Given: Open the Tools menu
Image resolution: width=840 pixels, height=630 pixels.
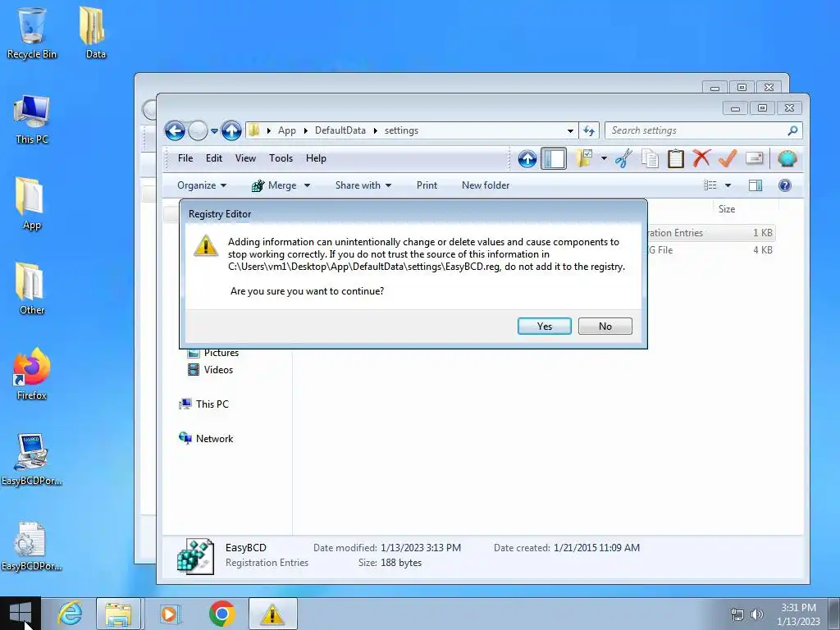Looking at the screenshot, I should click(x=281, y=158).
